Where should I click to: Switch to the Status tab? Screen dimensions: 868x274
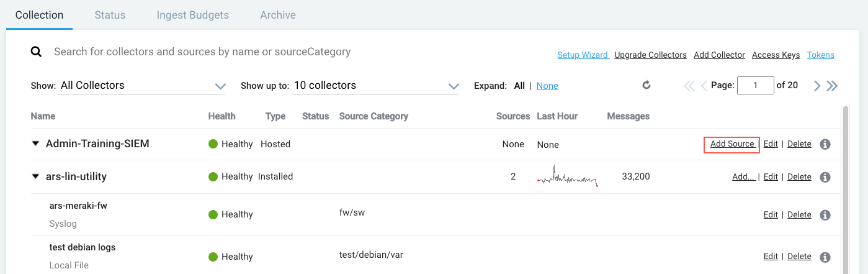[110, 15]
